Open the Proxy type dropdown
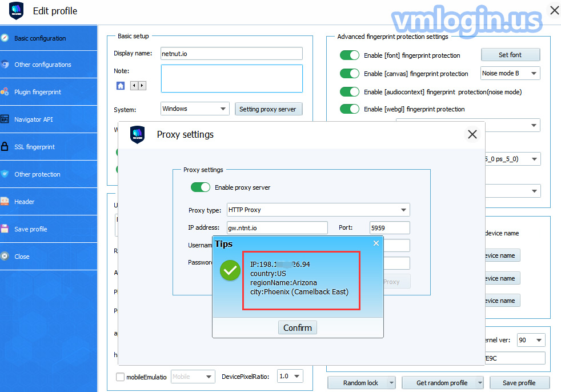The width and height of the screenshot is (561, 392). tap(318, 210)
